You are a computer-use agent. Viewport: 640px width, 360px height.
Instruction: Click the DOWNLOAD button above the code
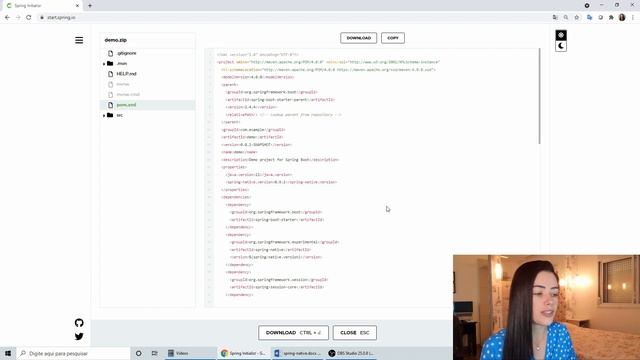click(358, 38)
